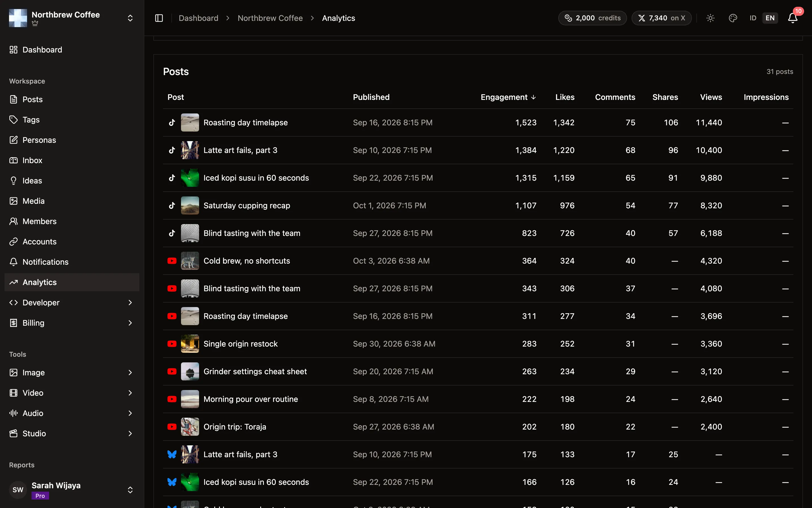This screenshot has height=508, width=812.
Task: Go to Dashboard in sidebar
Action: coord(72,50)
